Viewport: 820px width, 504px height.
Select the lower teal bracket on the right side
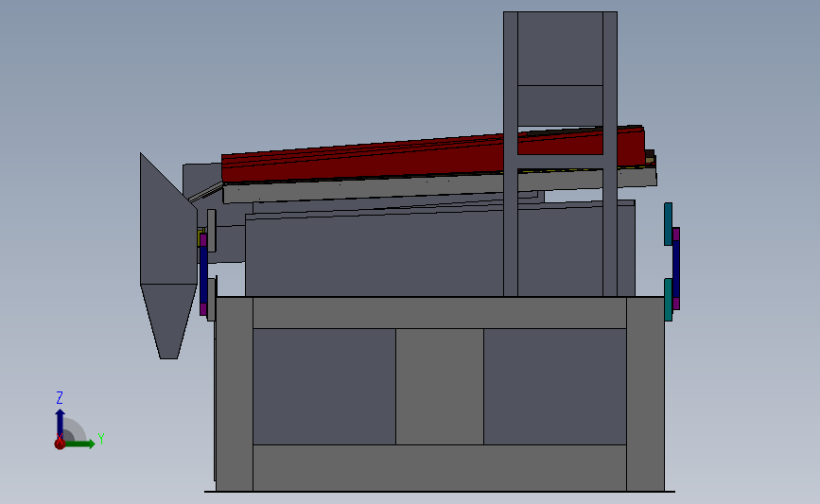click(x=668, y=300)
